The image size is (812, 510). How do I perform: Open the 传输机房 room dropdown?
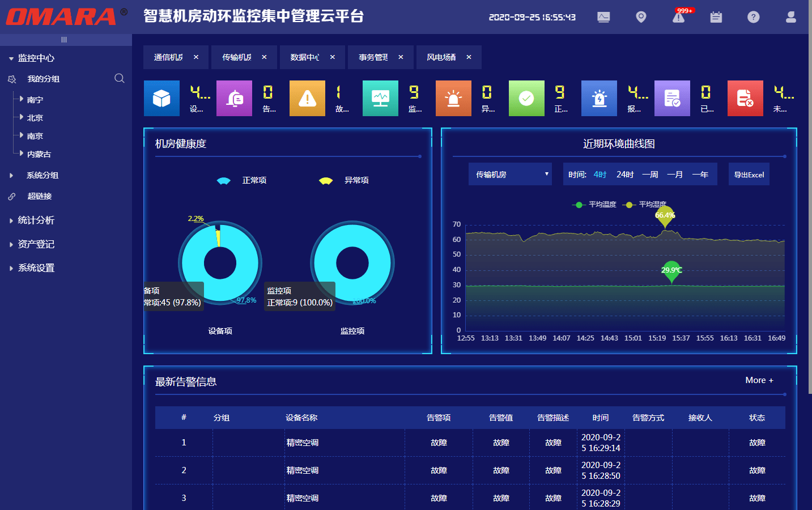point(510,175)
